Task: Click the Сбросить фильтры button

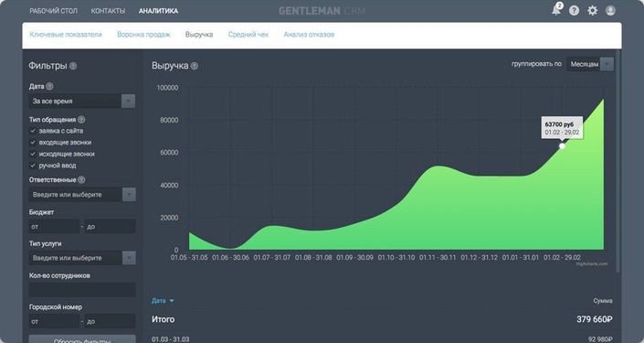Action: (82, 339)
